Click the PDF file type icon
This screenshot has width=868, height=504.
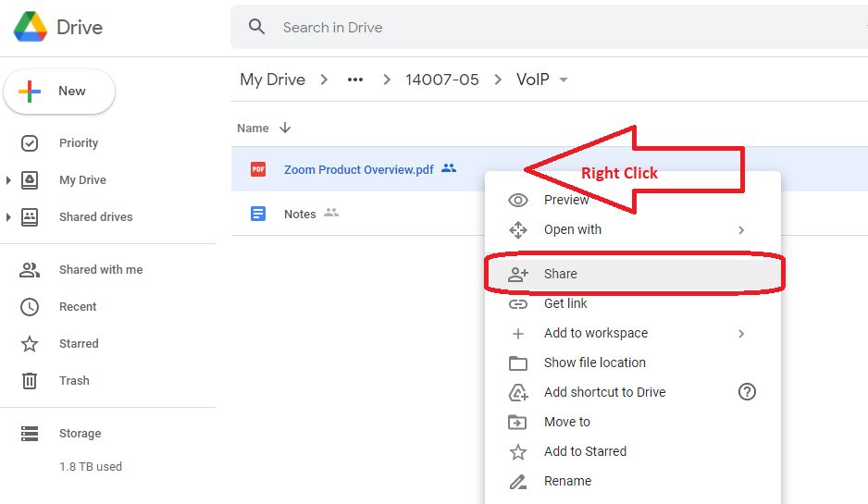[258, 169]
